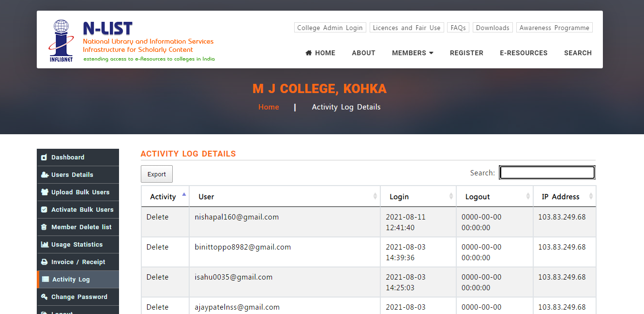The height and width of the screenshot is (314, 644).
Task: Open Upload Bulk Users in the sidebar
Action: tap(78, 192)
